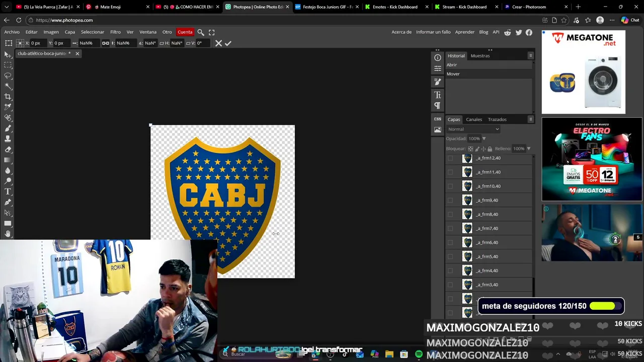The width and height of the screenshot is (644, 362).
Task: Toggle visibility of layer _a_frm9,40
Action: (x=450, y=200)
